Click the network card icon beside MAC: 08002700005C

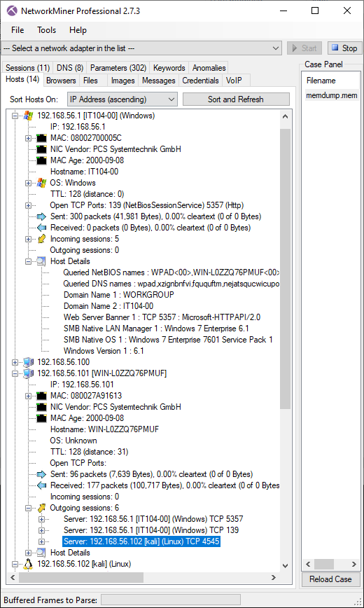coord(41,138)
